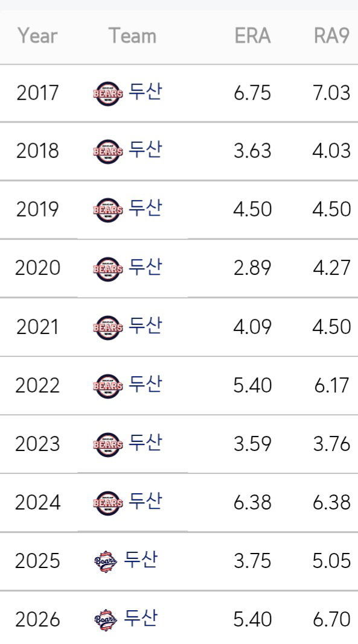
Task: Click the Team column header
Action: [x=132, y=36]
